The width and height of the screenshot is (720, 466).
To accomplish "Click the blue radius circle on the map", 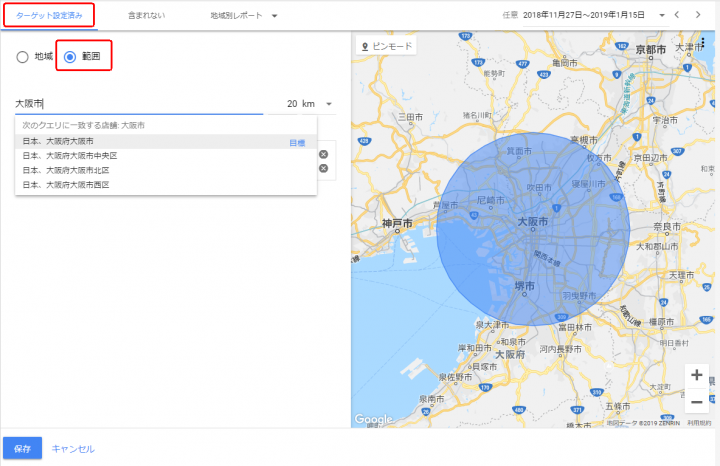I will pos(533,229).
